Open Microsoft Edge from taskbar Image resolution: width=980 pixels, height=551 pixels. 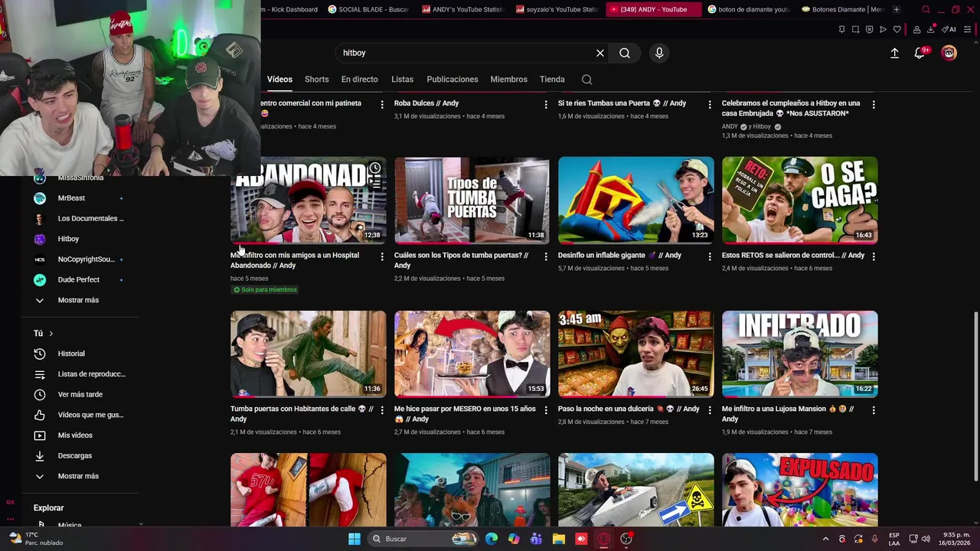492,539
